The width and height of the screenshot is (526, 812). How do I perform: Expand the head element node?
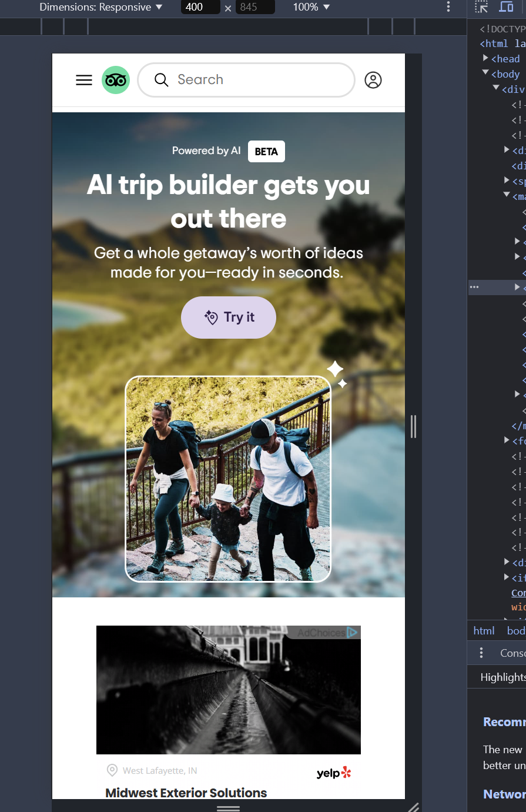coord(485,58)
